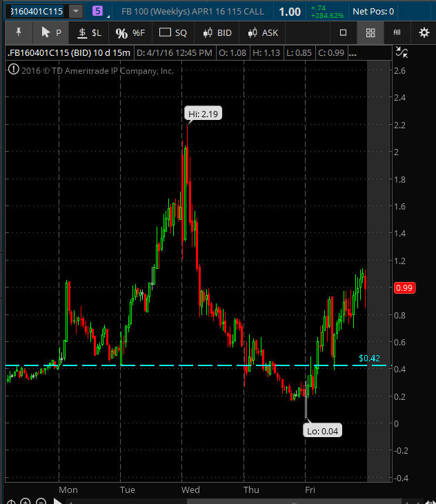Switch chart to BID price type
436x504 pixels.
click(x=217, y=32)
